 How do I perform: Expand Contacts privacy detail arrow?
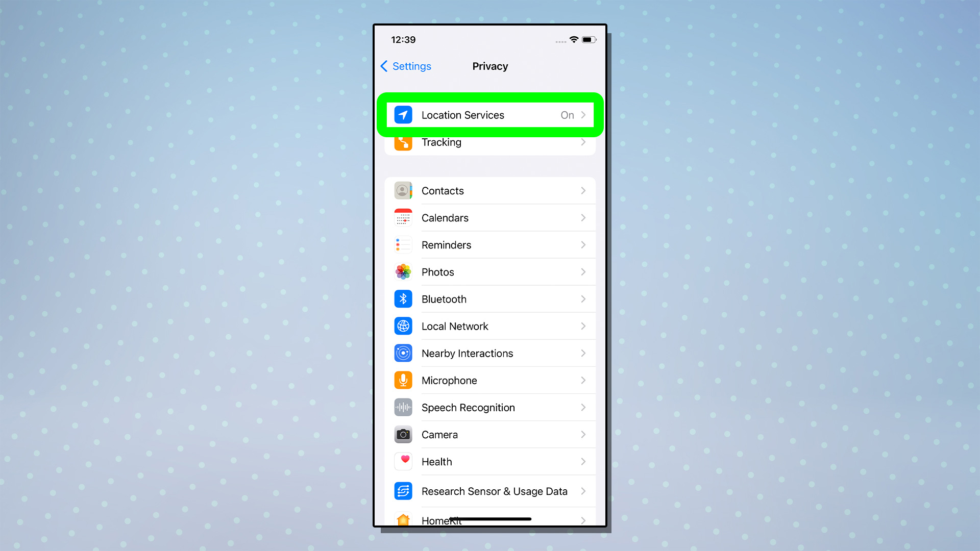583,190
